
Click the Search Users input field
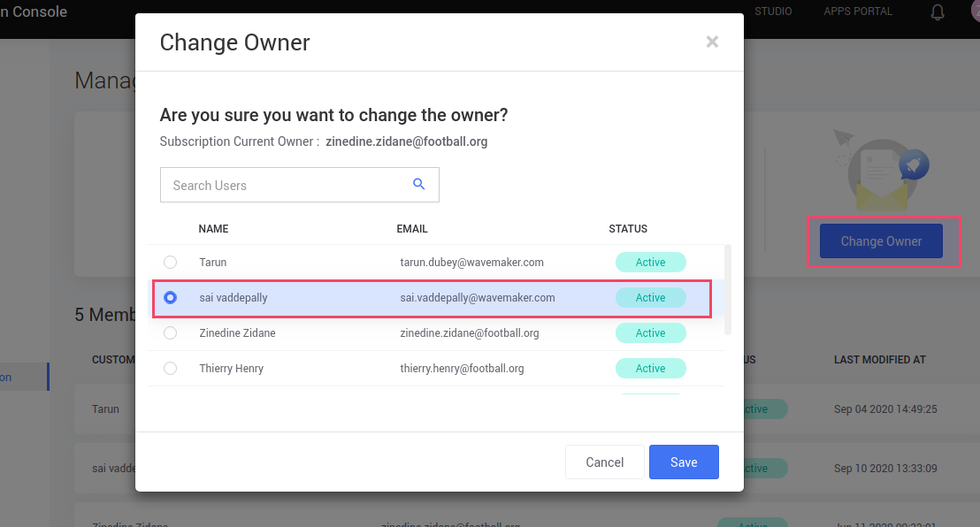coord(283,184)
